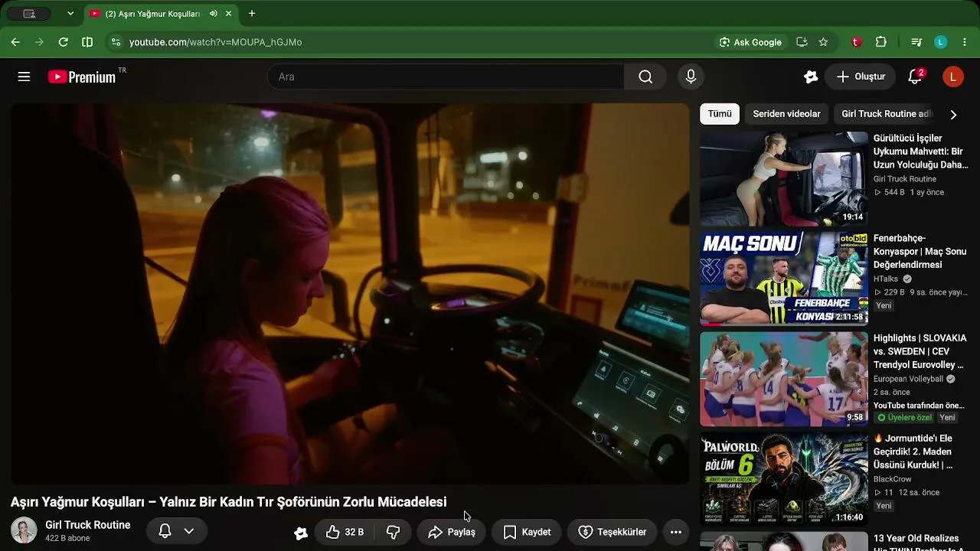The image size is (980, 551).
Task: Open the browser three-dot menu
Action: point(965,42)
